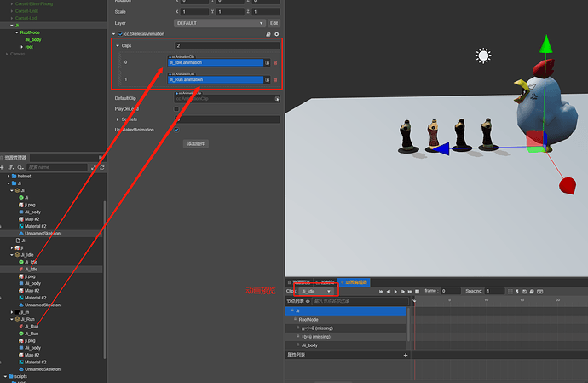Open the Layer DEFAULT dropdown

coord(220,23)
